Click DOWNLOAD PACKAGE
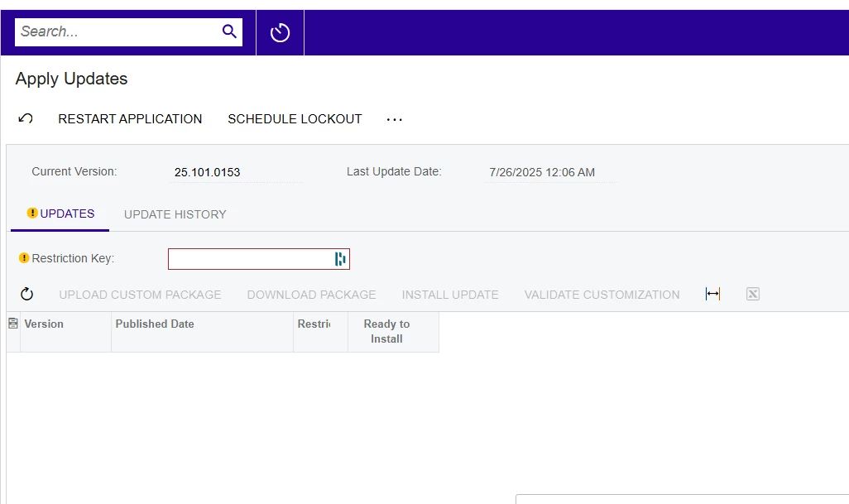The width and height of the screenshot is (849, 504). 311,295
